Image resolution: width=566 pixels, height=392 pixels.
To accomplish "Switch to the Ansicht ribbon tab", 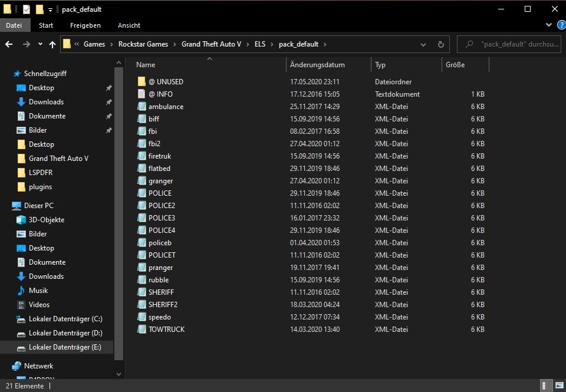I will (129, 25).
